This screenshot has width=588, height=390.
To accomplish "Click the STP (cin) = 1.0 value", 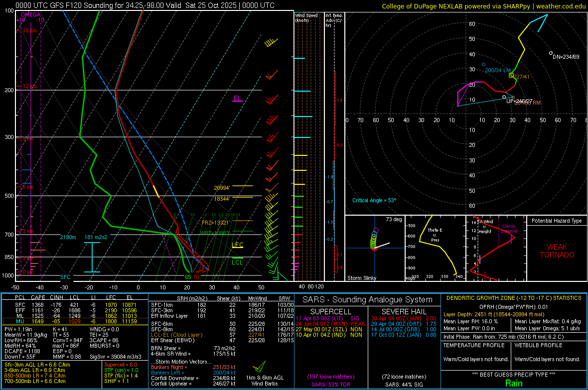I will pos(121,370).
